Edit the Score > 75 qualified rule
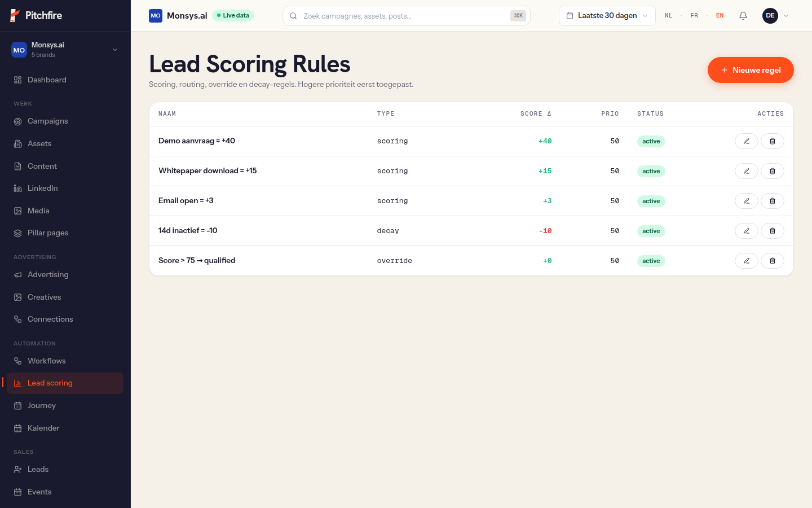The image size is (812, 508). [747, 261]
